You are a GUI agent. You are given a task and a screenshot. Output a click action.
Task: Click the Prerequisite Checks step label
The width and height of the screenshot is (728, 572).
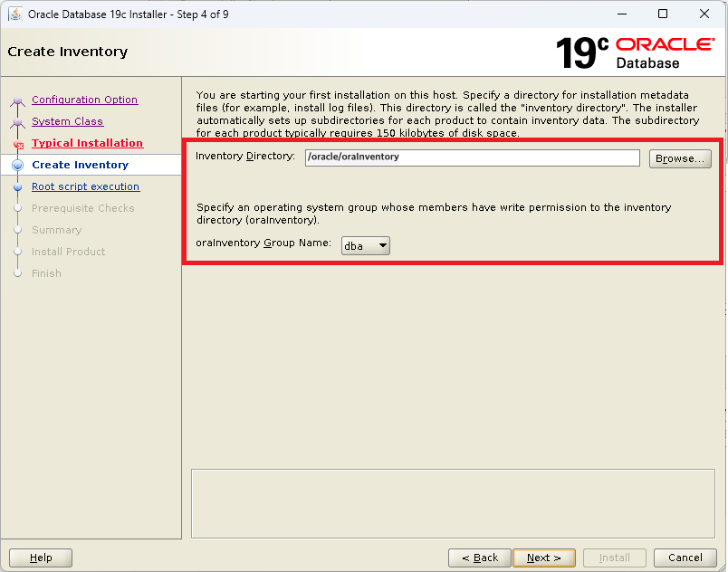click(82, 208)
